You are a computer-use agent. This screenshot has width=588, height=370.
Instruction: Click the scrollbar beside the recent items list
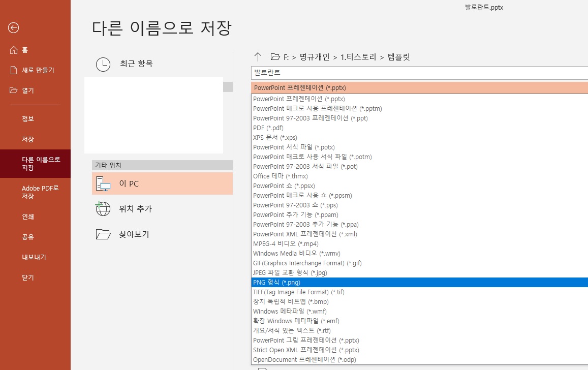(x=228, y=87)
